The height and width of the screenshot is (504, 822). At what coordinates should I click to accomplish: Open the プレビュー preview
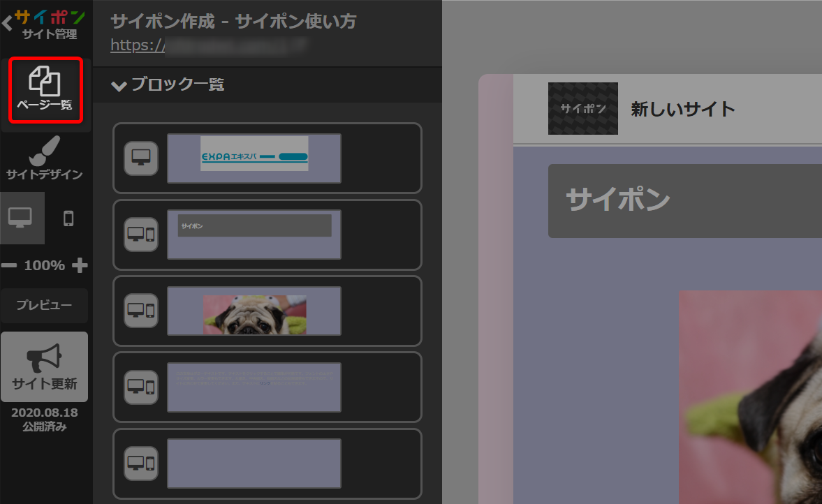coord(45,306)
